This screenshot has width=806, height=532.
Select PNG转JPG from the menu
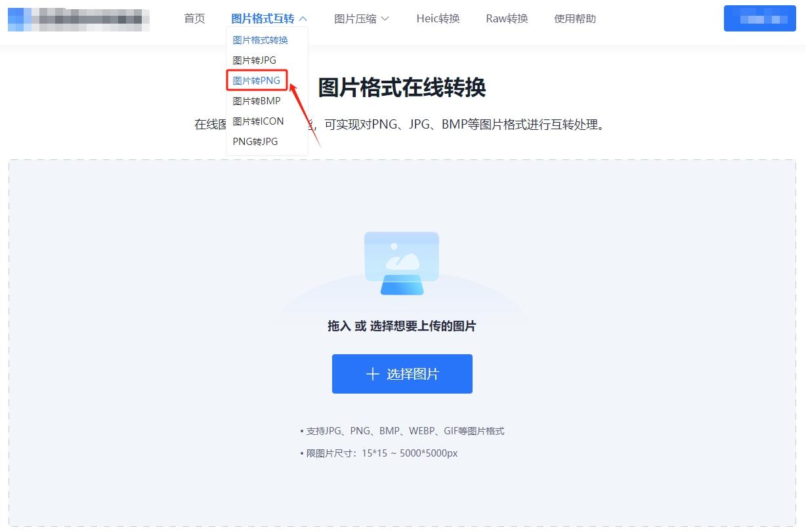pos(255,141)
